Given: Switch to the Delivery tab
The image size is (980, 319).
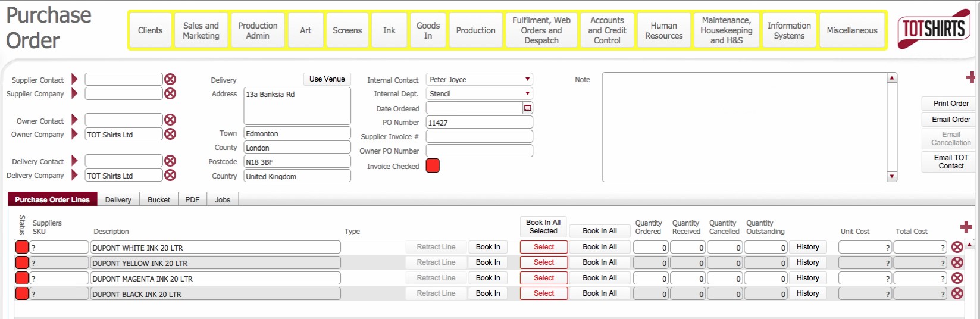Looking at the screenshot, I should 118,199.
